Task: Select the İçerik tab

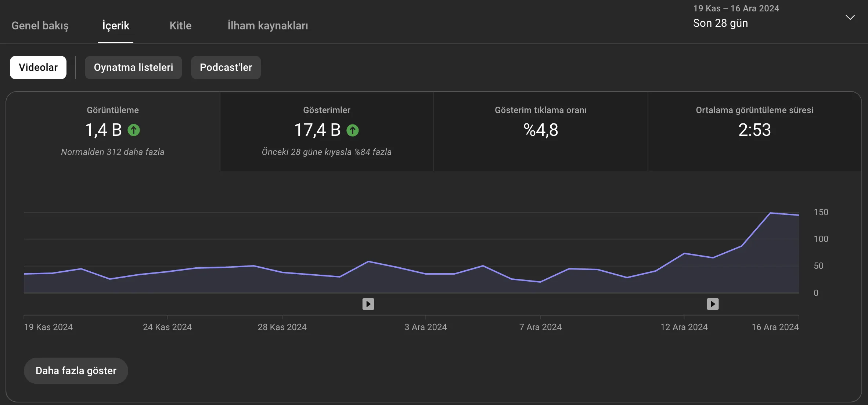Action: (x=116, y=25)
